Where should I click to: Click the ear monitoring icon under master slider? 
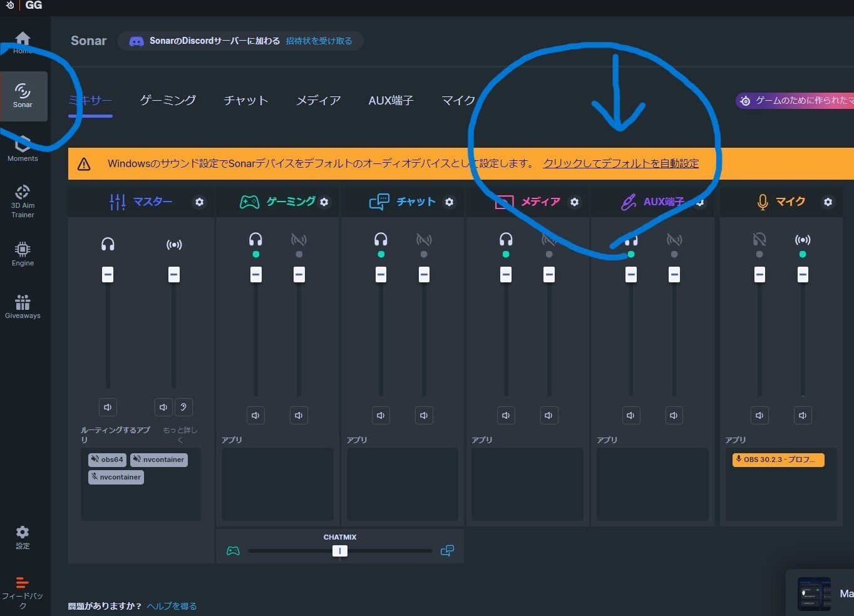pyautogui.click(x=183, y=407)
